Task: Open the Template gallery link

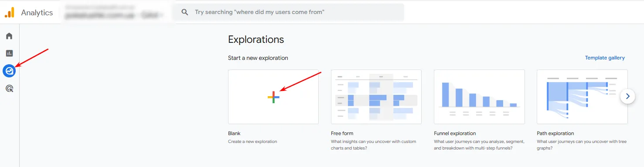Action: tap(605, 58)
